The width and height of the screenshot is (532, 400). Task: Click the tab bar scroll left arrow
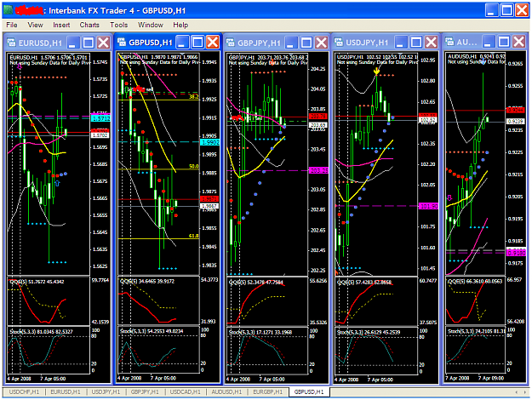pos(517,392)
